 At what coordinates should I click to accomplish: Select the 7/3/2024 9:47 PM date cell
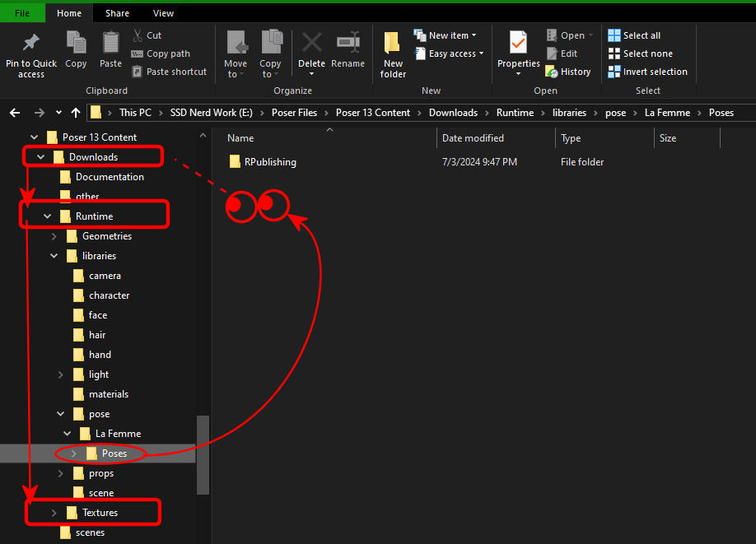[479, 162]
